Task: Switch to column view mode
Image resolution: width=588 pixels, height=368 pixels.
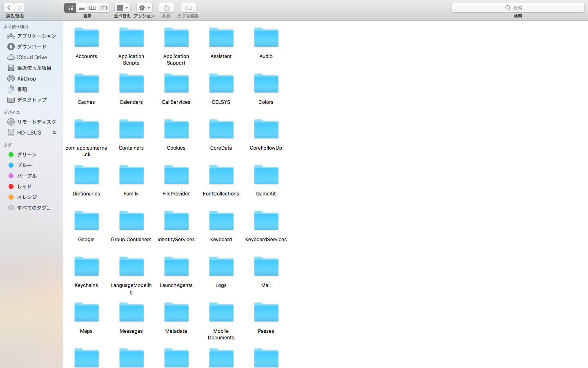Action: [93, 8]
